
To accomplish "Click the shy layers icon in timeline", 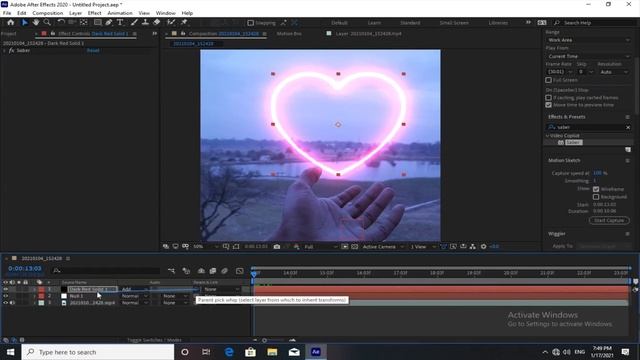I will click(x=201, y=271).
